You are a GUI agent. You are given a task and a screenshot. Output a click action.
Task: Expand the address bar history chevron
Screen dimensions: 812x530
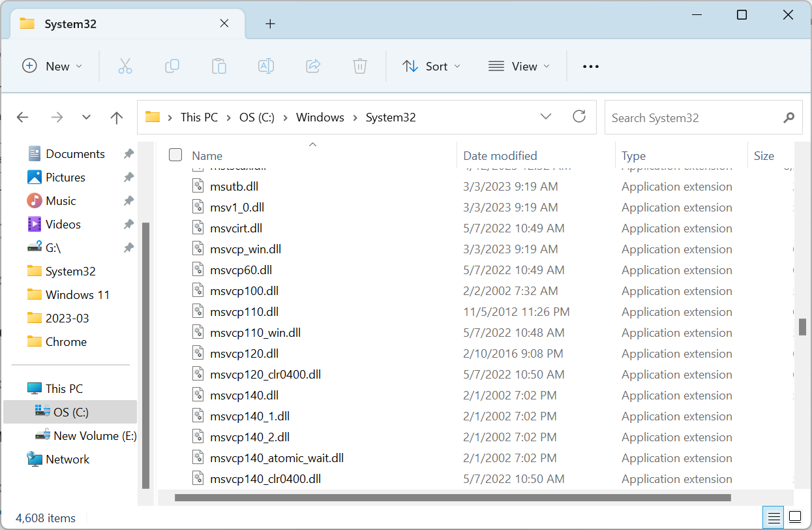[x=547, y=117]
